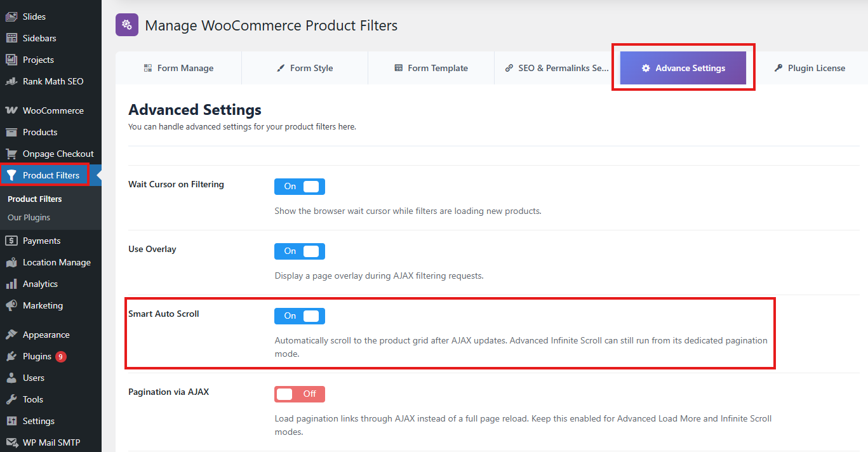Open the Slides menu item
The image size is (868, 452).
[x=51, y=17]
